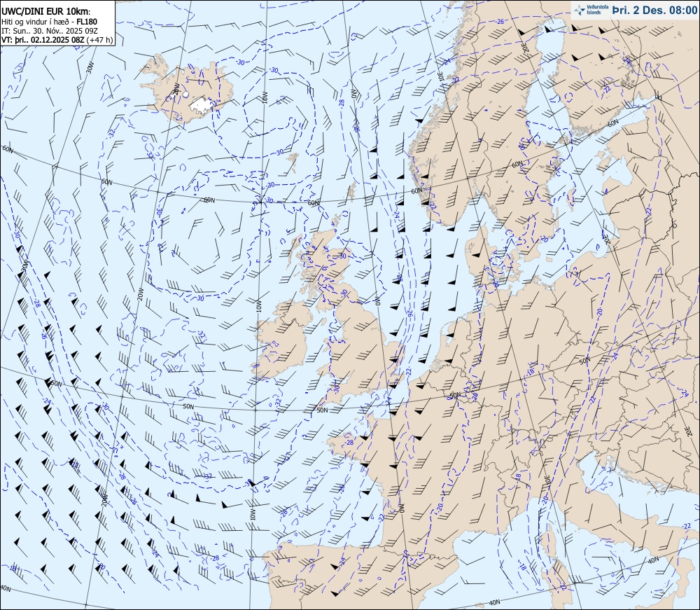Click 'VT: þri.. 02.12.2025 08Z (+47 h)' line
The width and height of the screenshot is (700, 610).
point(57,40)
